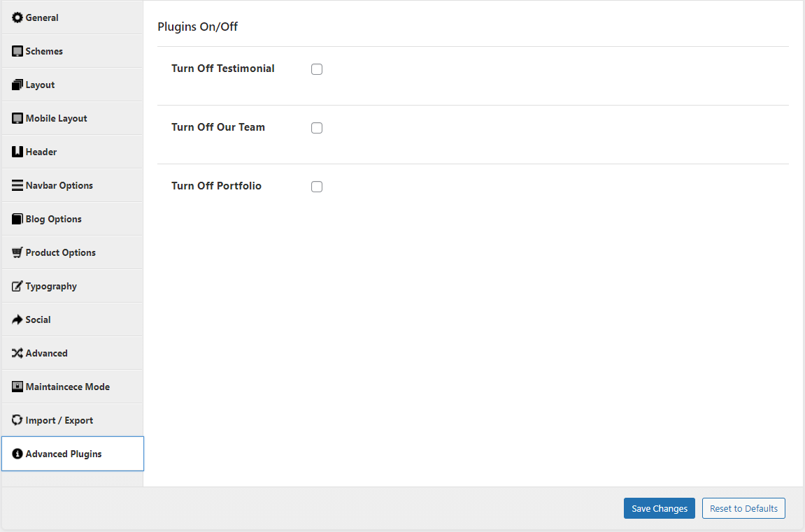Click the Reset to Defaults button
This screenshot has height=532, width=805.
point(743,508)
